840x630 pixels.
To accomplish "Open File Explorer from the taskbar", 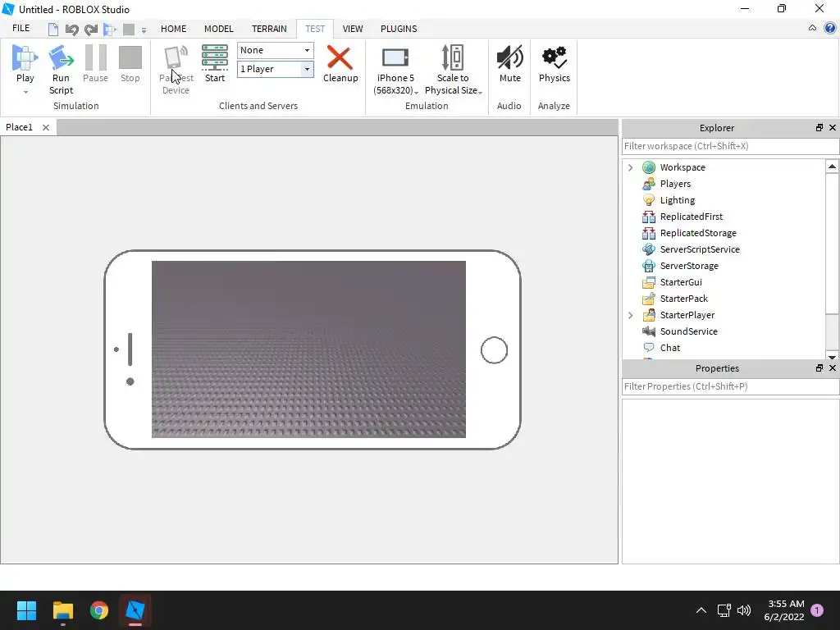I will 62,610.
